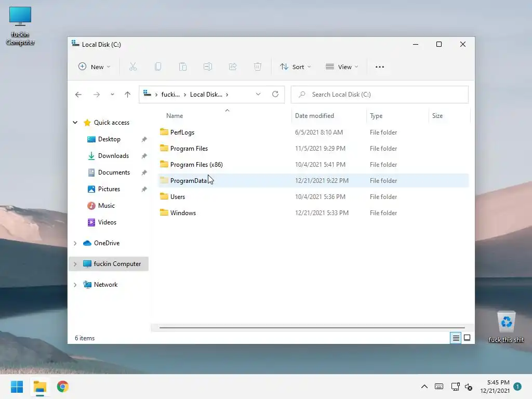Select Downloads in Quick access
This screenshot has width=532, height=399.
point(113,156)
